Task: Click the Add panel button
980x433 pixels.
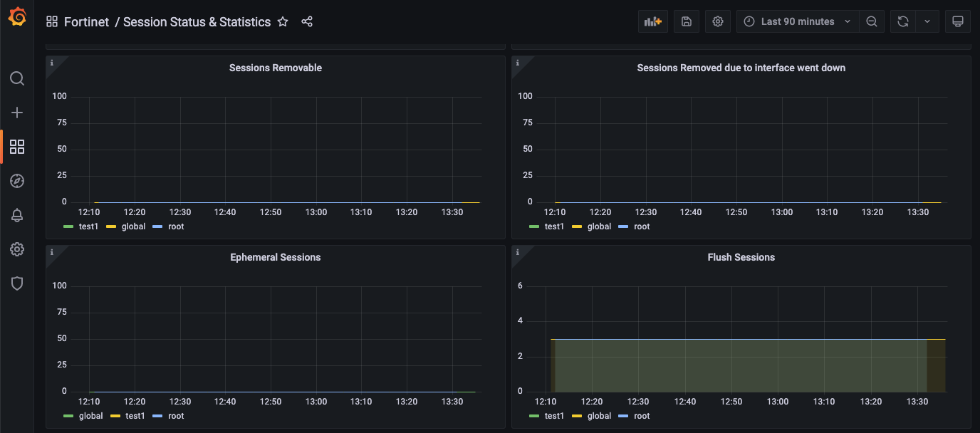Action: point(653,21)
